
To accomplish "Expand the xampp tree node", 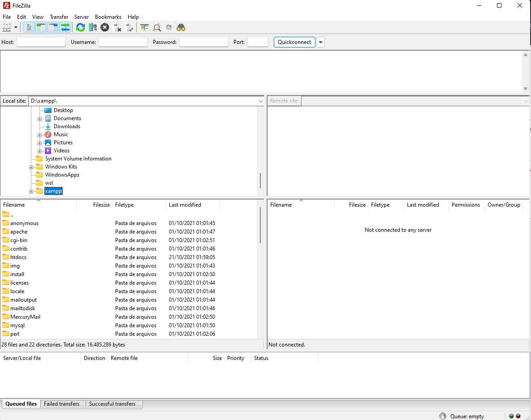I will click(x=31, y=191).
